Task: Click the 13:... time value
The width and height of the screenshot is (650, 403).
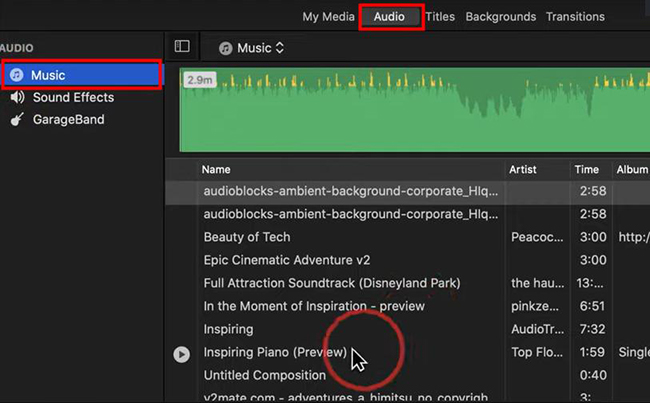Action: (x=589, y=283)
